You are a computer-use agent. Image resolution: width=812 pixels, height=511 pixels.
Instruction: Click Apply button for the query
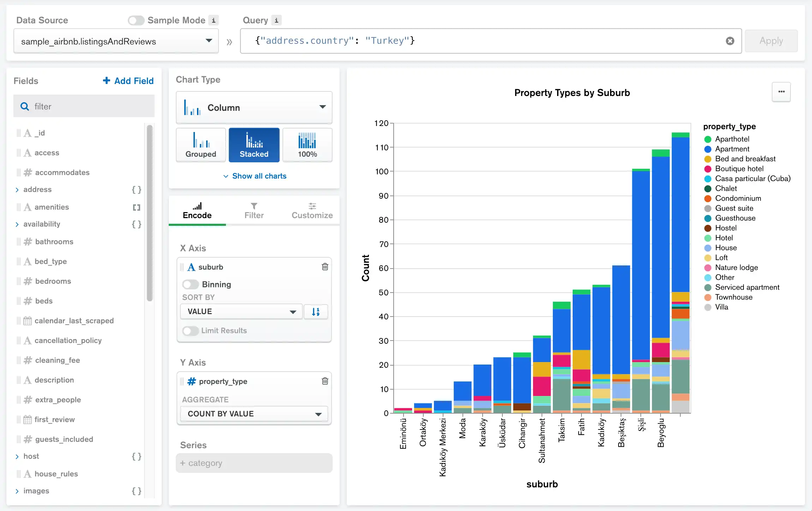coord(770,41)
